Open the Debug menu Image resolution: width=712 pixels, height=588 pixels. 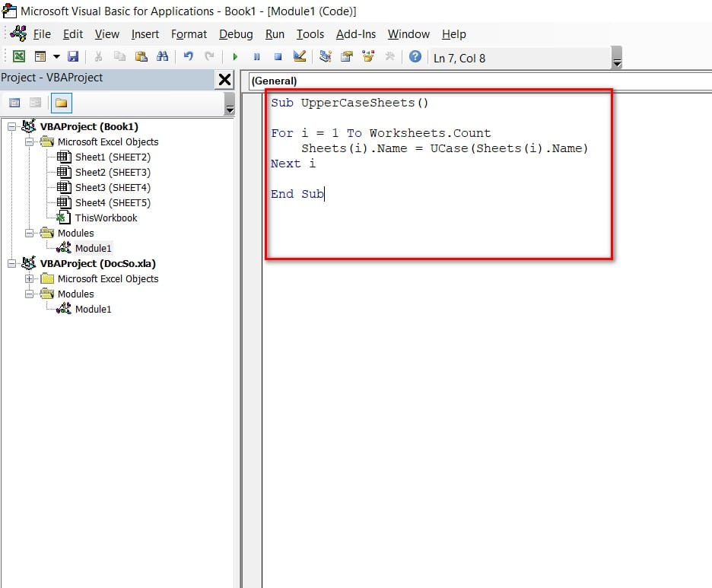236,34
